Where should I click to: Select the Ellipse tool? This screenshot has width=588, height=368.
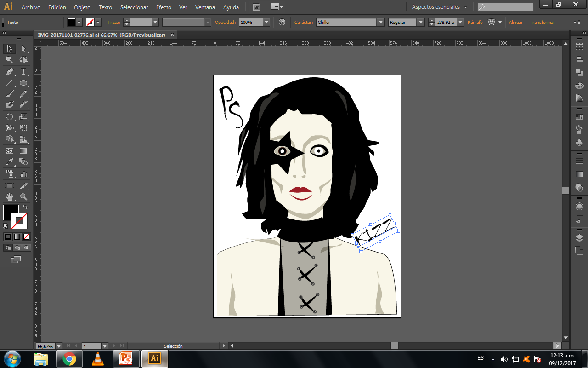coord(23,83)
